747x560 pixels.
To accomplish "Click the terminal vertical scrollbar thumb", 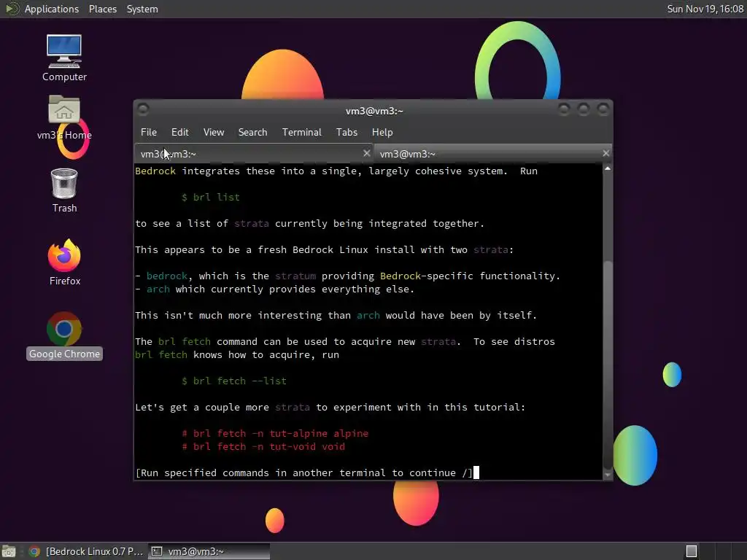I will point(608,365).
